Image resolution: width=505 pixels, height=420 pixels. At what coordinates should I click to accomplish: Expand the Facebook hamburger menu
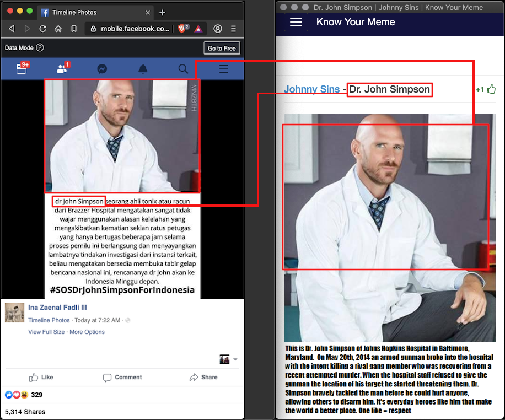coord(223,69)
